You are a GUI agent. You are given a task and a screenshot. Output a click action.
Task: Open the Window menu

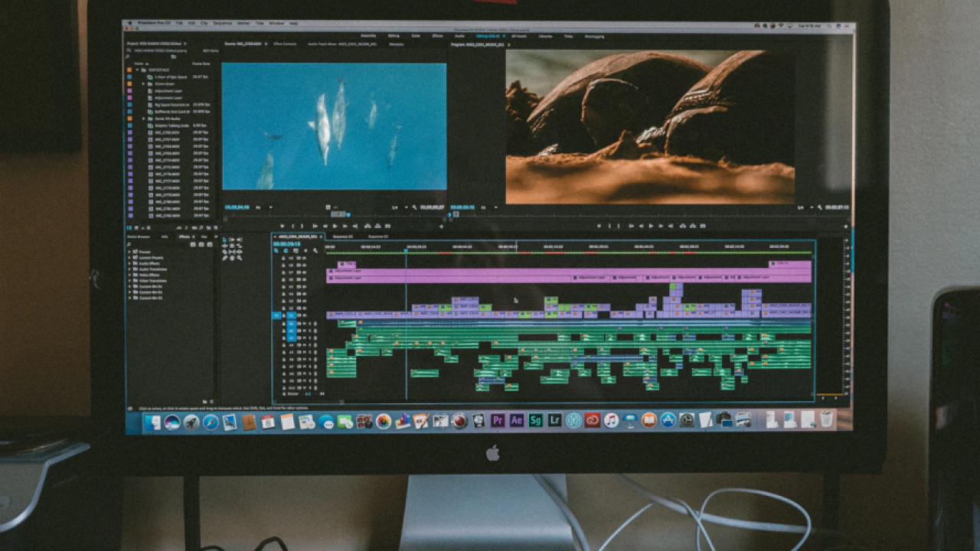point(276,23)
